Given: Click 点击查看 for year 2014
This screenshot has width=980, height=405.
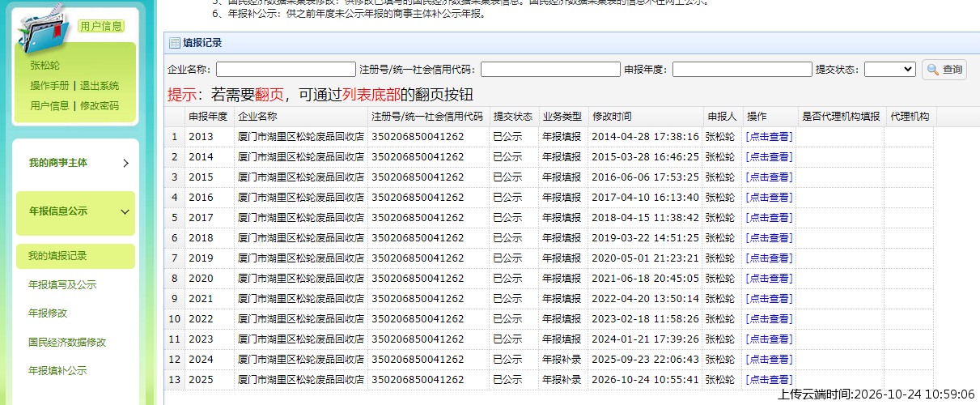Looking at the screenshot, I should tap(769, 157).
